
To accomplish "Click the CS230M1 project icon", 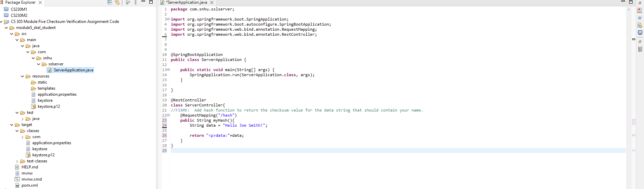I will pos(6,9).
